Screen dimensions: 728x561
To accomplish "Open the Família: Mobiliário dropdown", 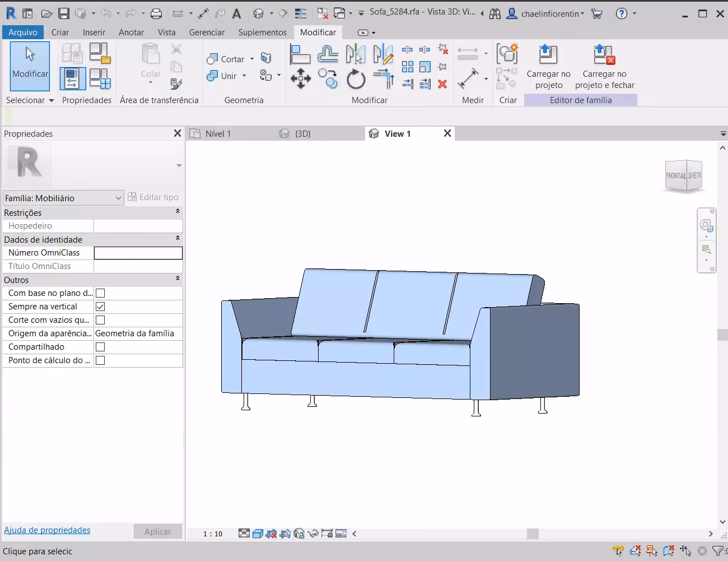I will tap(63, 198).
